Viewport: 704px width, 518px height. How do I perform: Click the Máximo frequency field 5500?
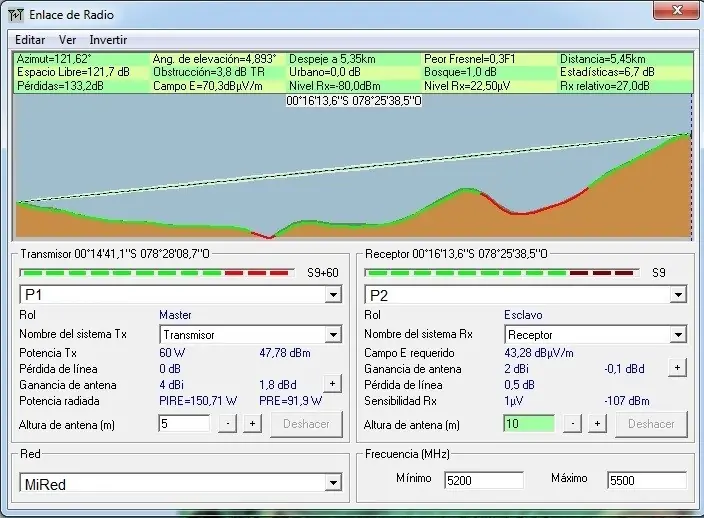647,480
